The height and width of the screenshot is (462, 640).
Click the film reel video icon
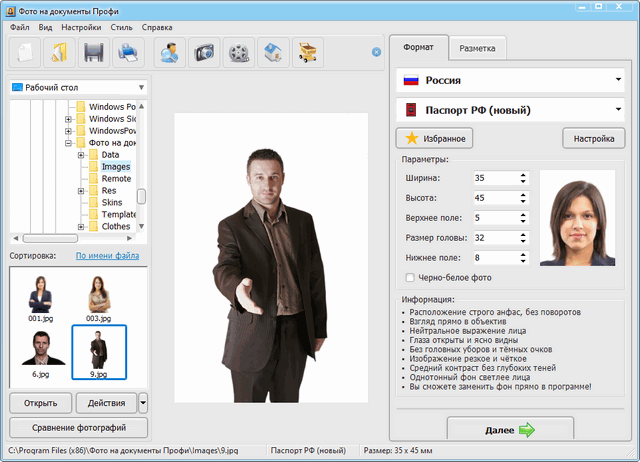tap(239, 52)
